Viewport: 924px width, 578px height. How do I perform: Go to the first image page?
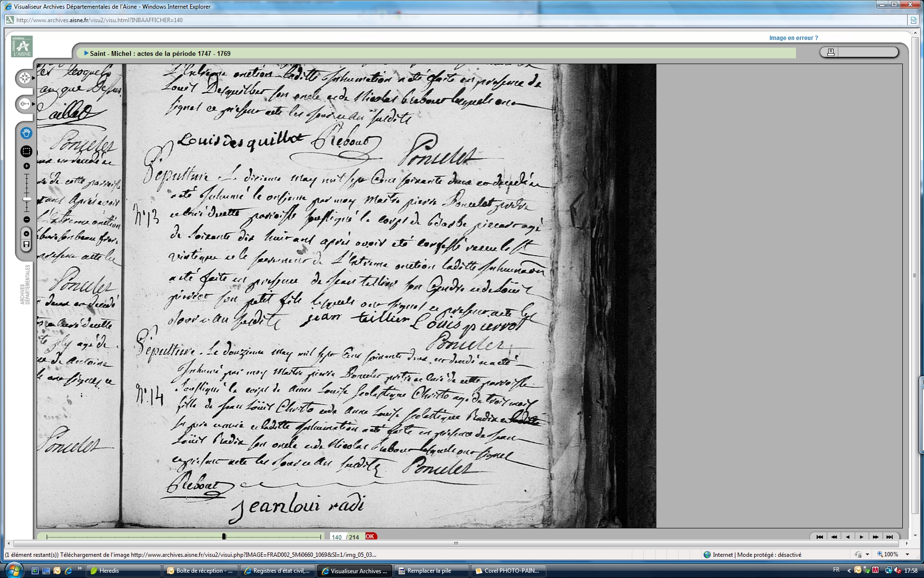click(820, 537)
